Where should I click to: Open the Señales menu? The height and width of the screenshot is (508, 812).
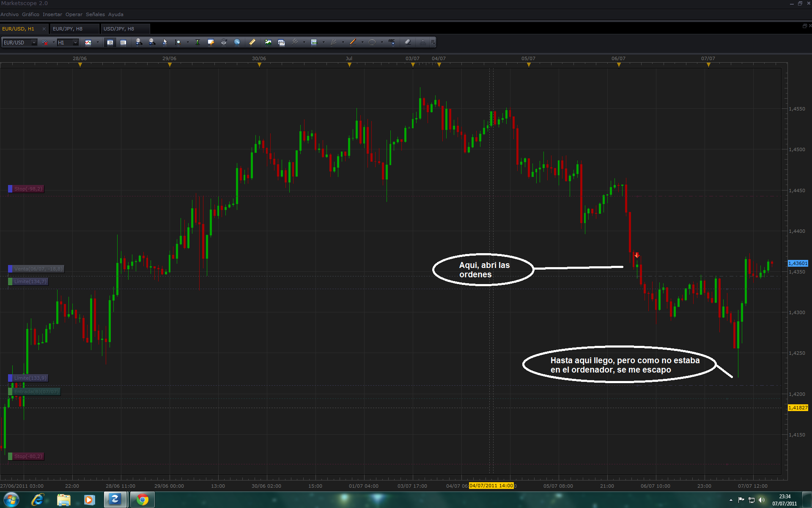95,14
